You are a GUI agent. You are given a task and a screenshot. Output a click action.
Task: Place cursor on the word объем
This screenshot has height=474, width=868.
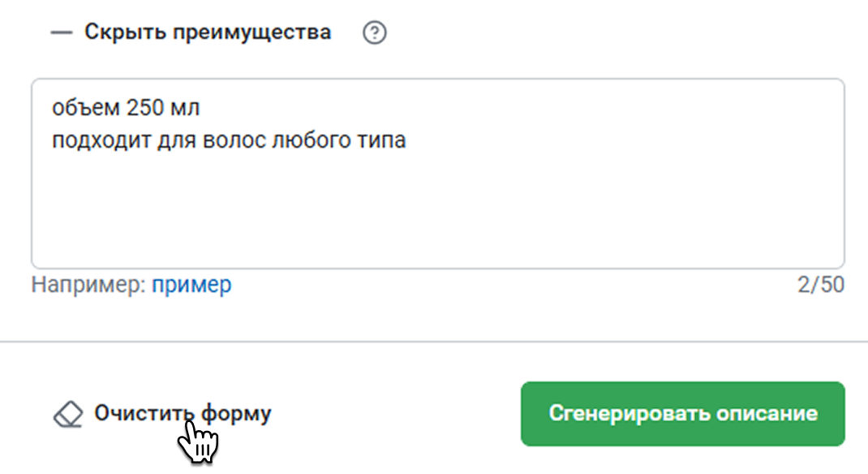click(x=84, y=107)
